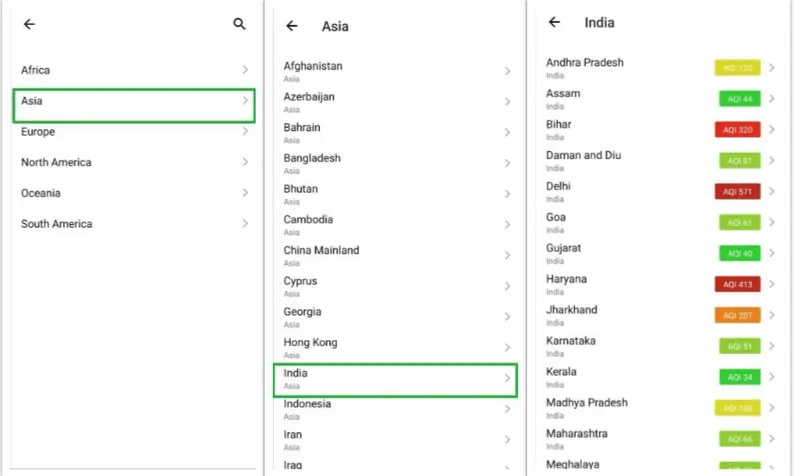Viewport: 800px width, 476px height.
Task: Select Asia in continents list
Action: pyautogui.click(x=134, y=106)
